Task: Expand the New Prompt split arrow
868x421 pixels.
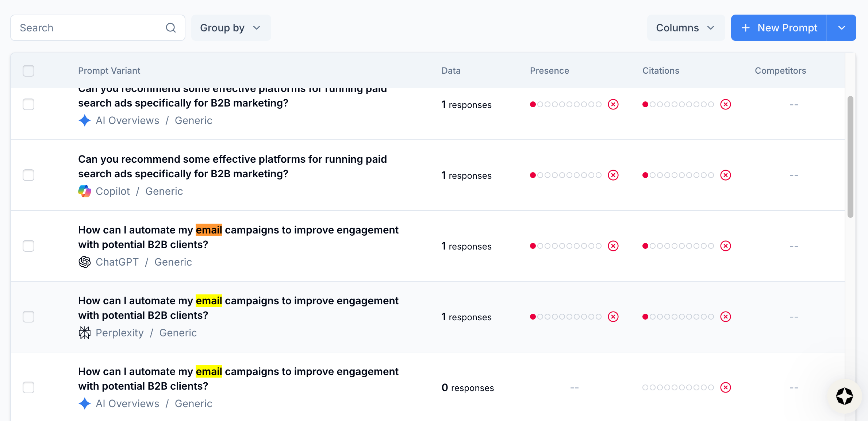Action: (x=842, y=28)
